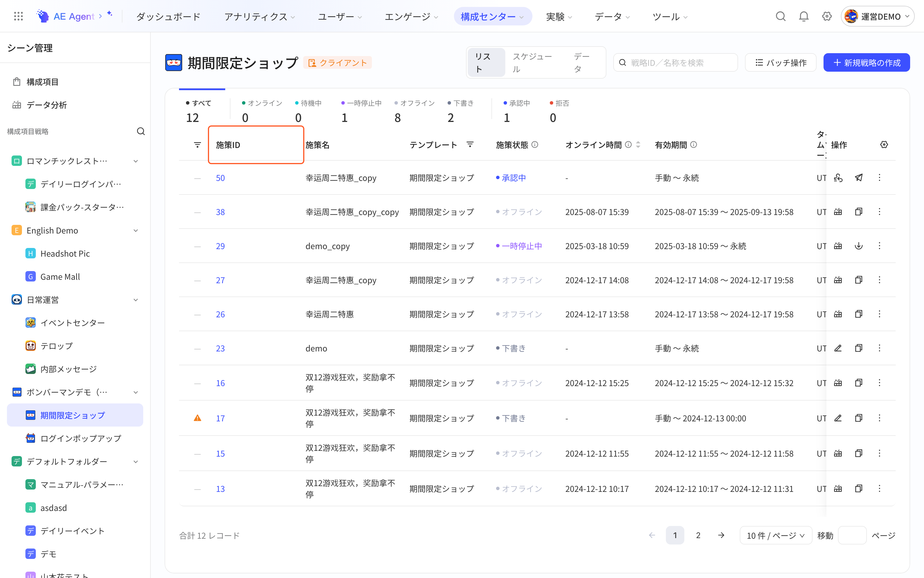Open the notifications bell

[804, 16]
